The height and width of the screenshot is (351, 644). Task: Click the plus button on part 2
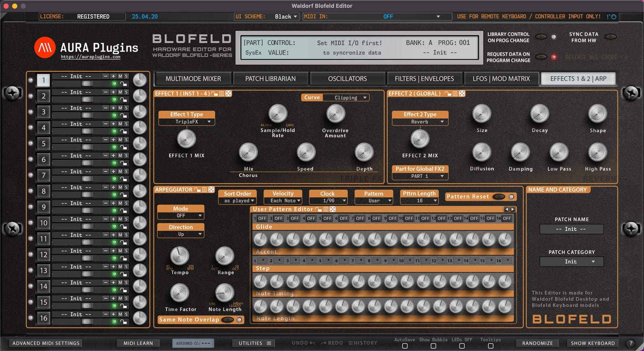[x=113, y=92]
